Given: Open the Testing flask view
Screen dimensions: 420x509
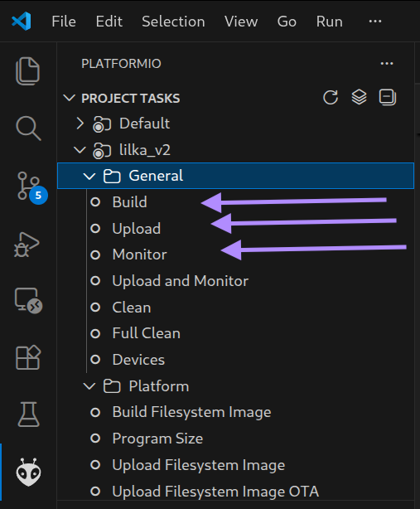Looking at the screenshot, I should click(28, 414).
